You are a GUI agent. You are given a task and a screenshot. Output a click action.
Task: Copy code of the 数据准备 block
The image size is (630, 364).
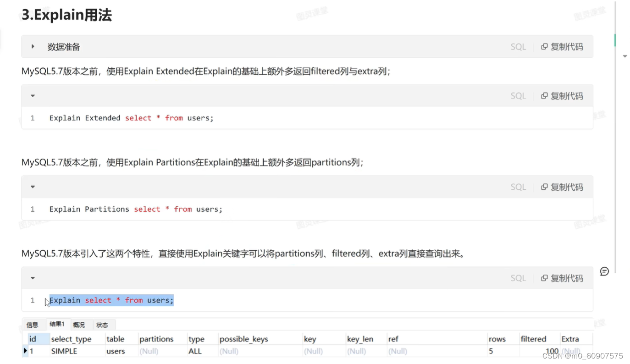(562, 47)
